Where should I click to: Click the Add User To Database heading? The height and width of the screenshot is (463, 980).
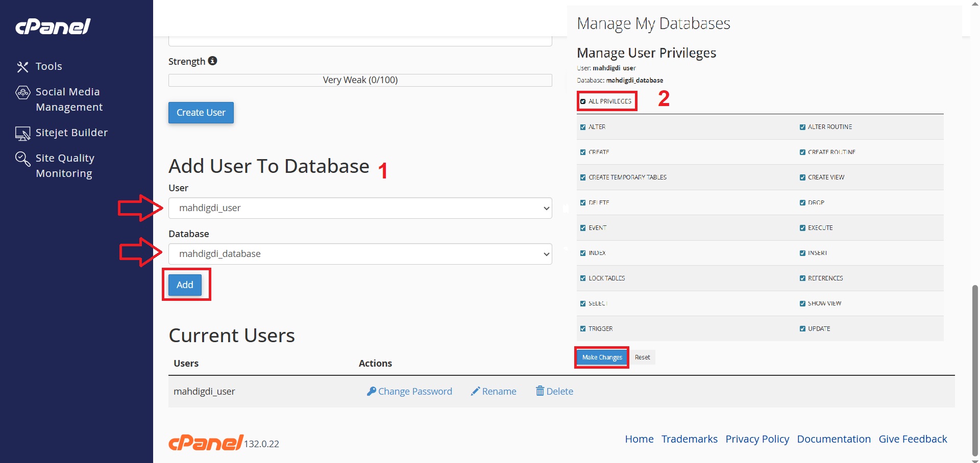(x=269, y=166)
